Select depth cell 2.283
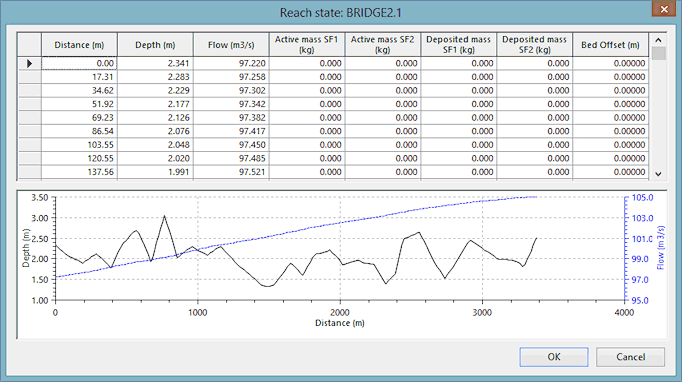682x382 pixels. pos(155,77)
